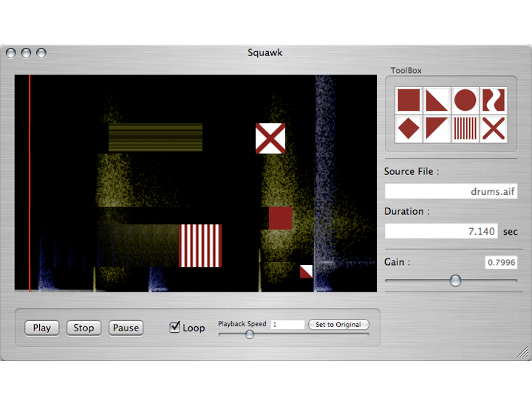
Task: Click the Gain label
Action: pyautogui.click(x=397, y=262)
